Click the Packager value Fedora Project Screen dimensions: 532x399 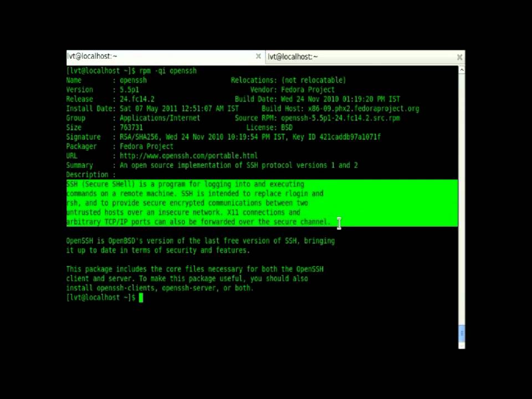click(x=146, y=146)
